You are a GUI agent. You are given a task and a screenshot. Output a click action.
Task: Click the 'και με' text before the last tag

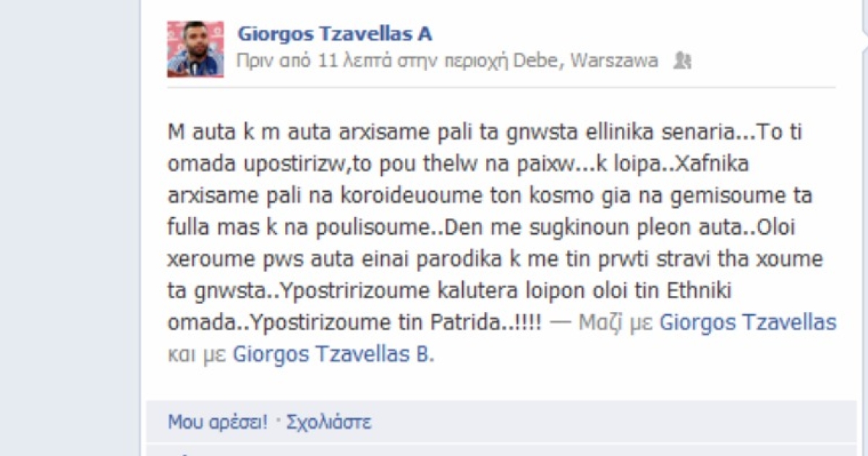pos(197,355)
